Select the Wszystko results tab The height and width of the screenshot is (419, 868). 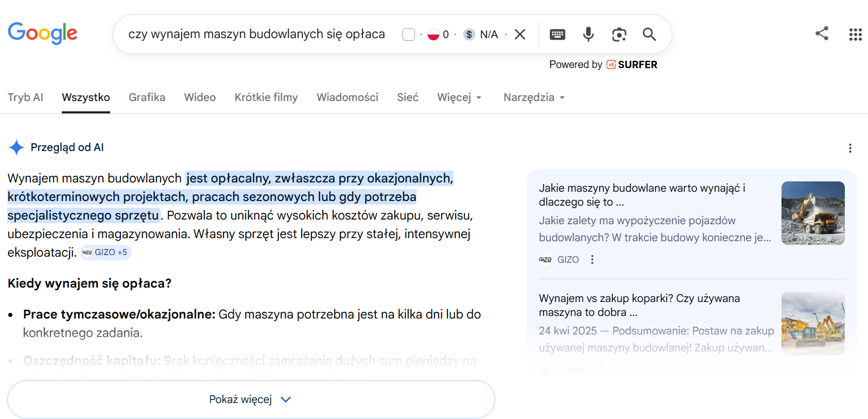(x=86, y=97)
